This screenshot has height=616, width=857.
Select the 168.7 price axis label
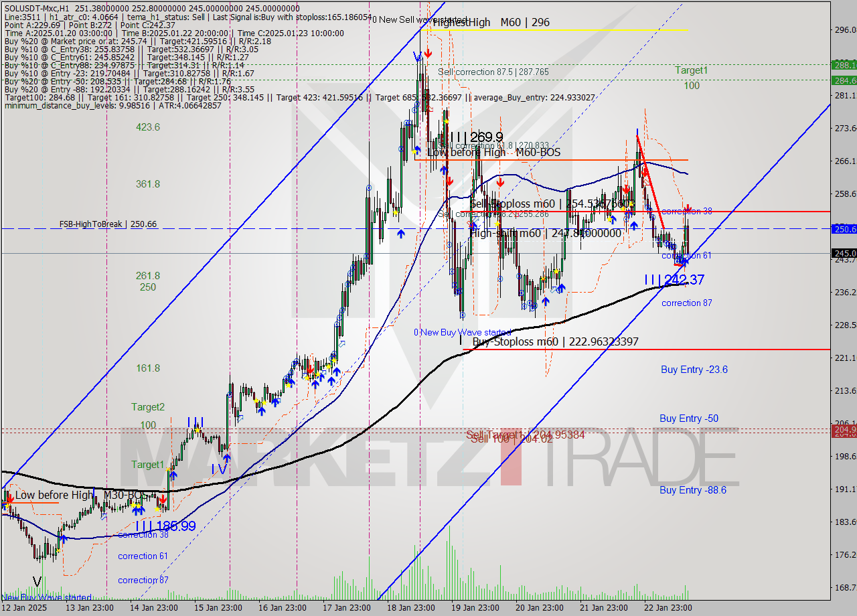tap(844, 587)
